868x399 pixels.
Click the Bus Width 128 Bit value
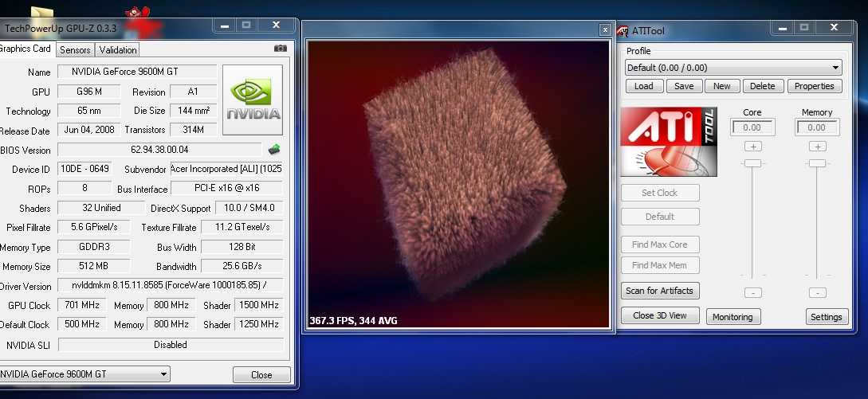pos(242,247)
